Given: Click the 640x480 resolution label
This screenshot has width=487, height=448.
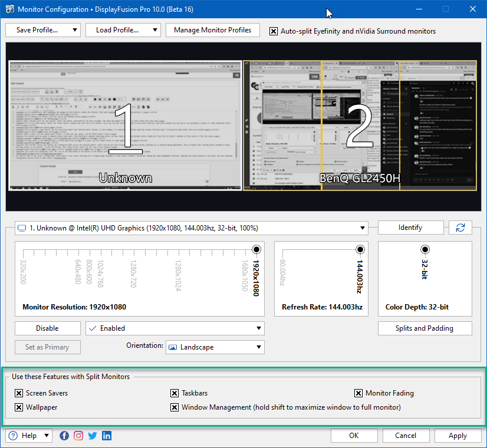Looking at the screenshot, I should (78, 272).
